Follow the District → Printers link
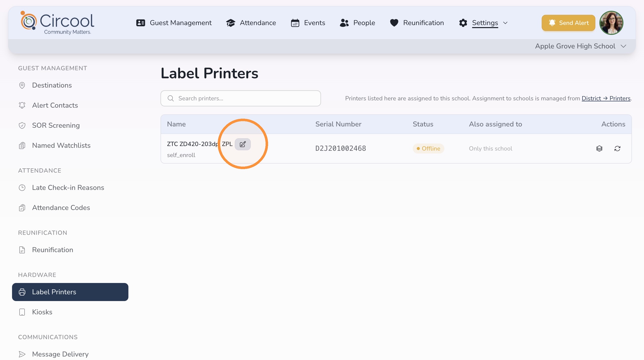 point(606,98)
